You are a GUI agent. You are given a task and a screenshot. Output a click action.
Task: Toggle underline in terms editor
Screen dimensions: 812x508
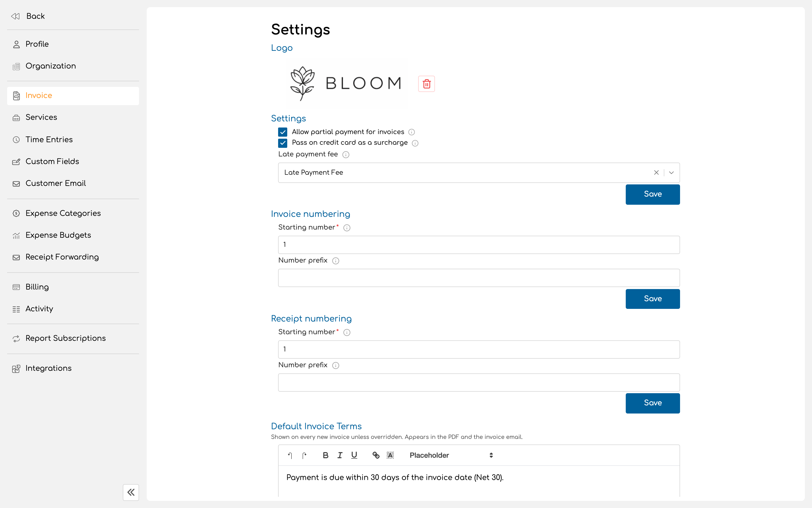point(354,455)
